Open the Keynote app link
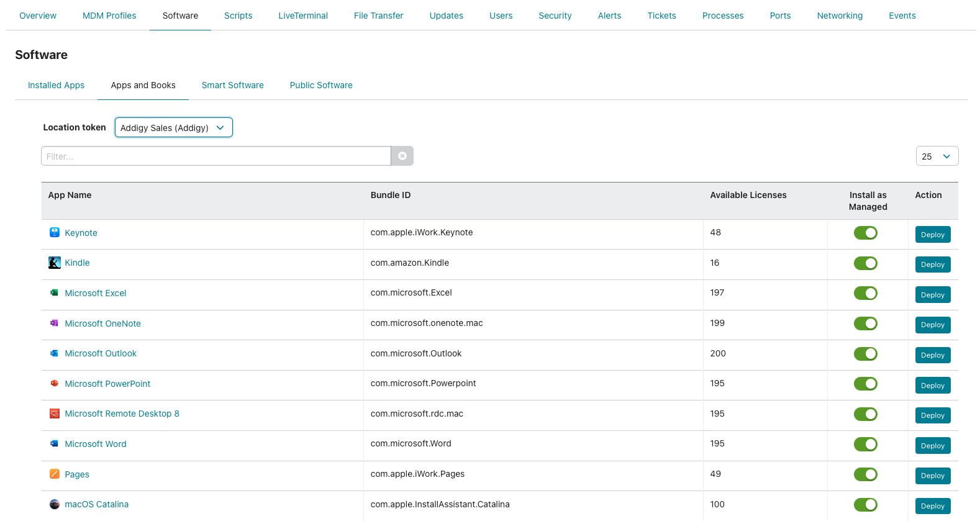This screenshot has height=529, width=980. coord(81,233)
